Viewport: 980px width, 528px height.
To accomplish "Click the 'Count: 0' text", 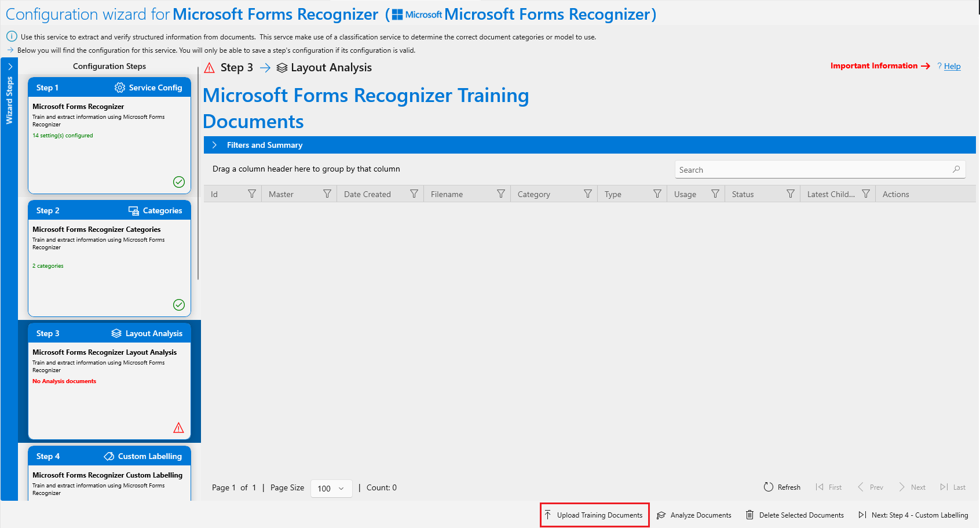I will (x=382, y=487).
